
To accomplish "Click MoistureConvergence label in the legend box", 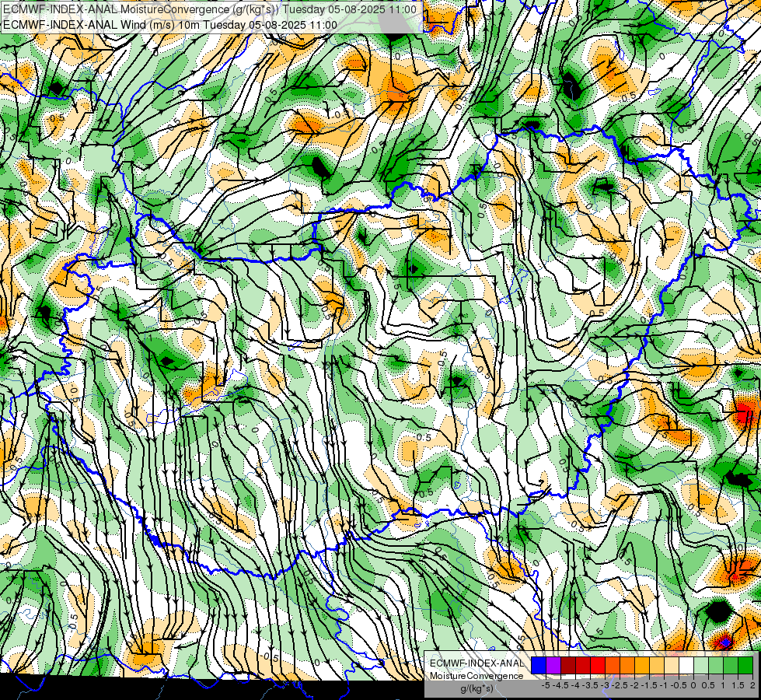I will [x=476, y=676].
